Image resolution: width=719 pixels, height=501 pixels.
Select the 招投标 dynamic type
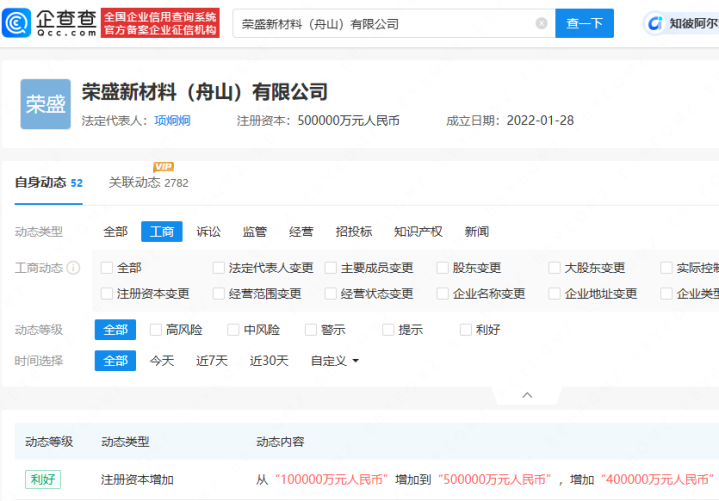coord(354,231)
